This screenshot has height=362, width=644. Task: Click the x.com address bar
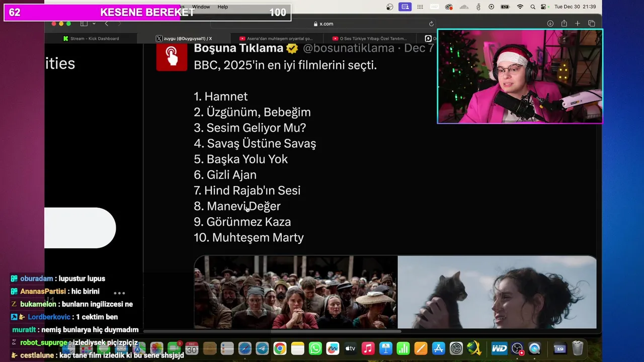click(323, 24)
